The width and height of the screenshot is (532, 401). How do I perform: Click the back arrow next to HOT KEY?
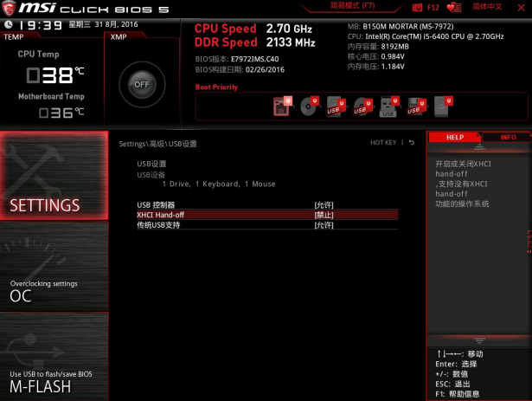(x=412, y=142)
